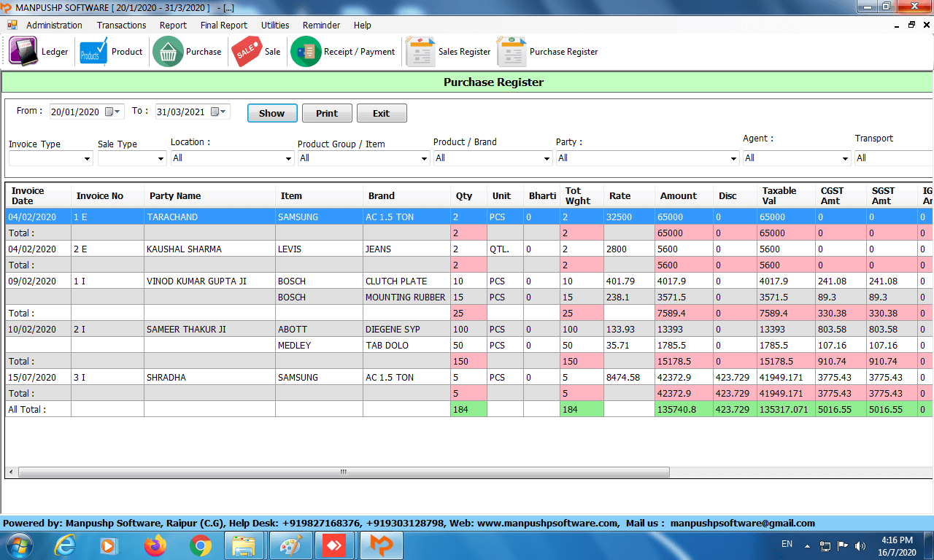This screenshot has width=934, height=560.
Task: Expand Product Group / Item dropdown
Action: click(x=424, y=158)
